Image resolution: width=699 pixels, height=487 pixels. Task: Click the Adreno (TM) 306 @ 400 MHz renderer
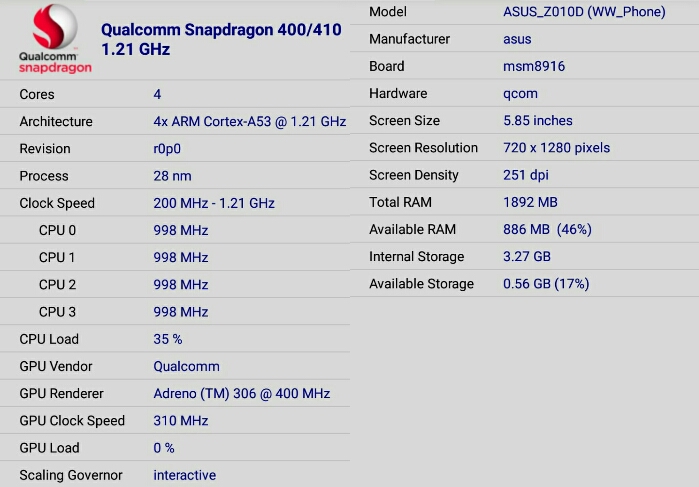242,394
